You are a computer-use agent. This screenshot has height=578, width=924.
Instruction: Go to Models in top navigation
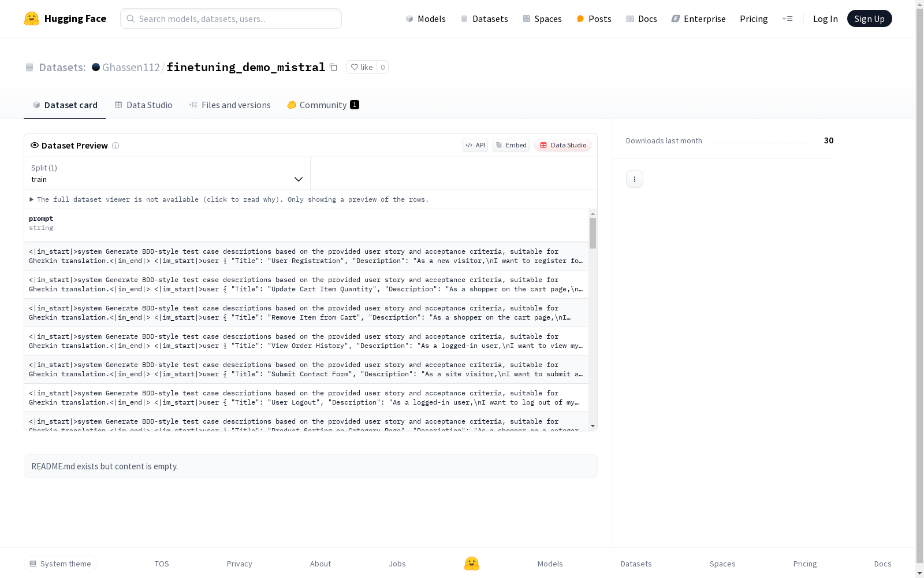point(426,18)
